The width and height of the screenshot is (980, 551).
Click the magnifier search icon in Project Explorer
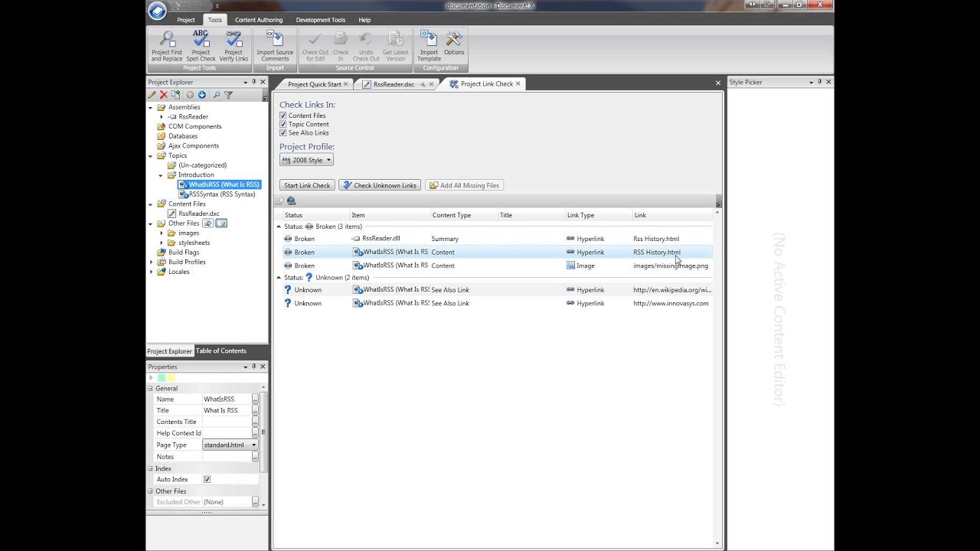[217, 95]
